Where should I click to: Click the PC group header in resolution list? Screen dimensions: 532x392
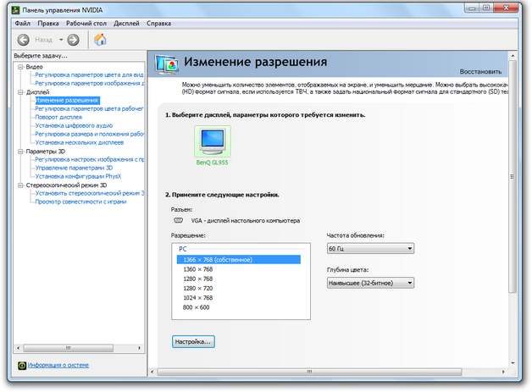coord(182,249)
